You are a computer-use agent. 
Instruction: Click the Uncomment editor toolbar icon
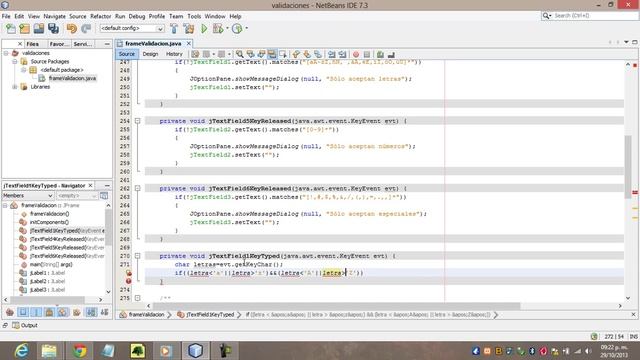391,54
